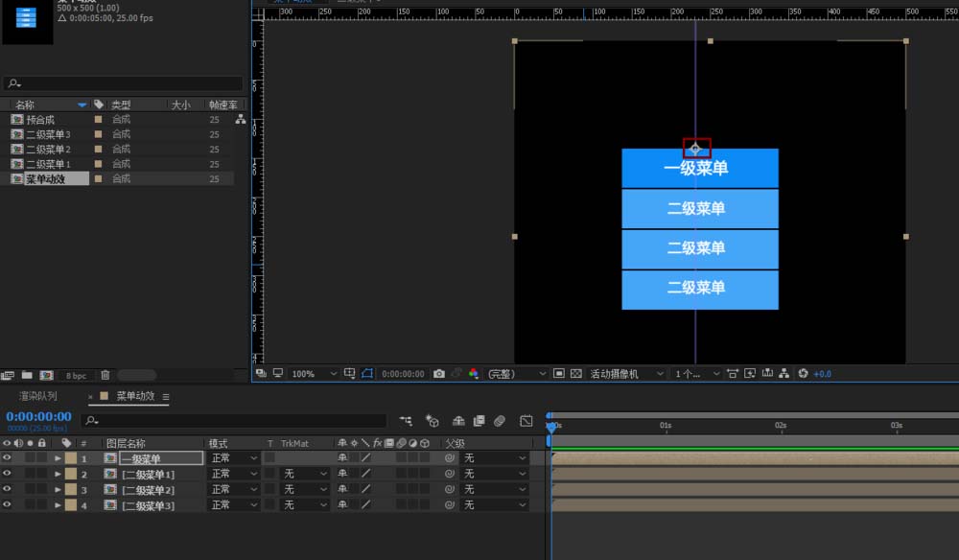The image size is (959, 560).
Task: Click the timeline icon in viewer footer
Action: [767, 374]
